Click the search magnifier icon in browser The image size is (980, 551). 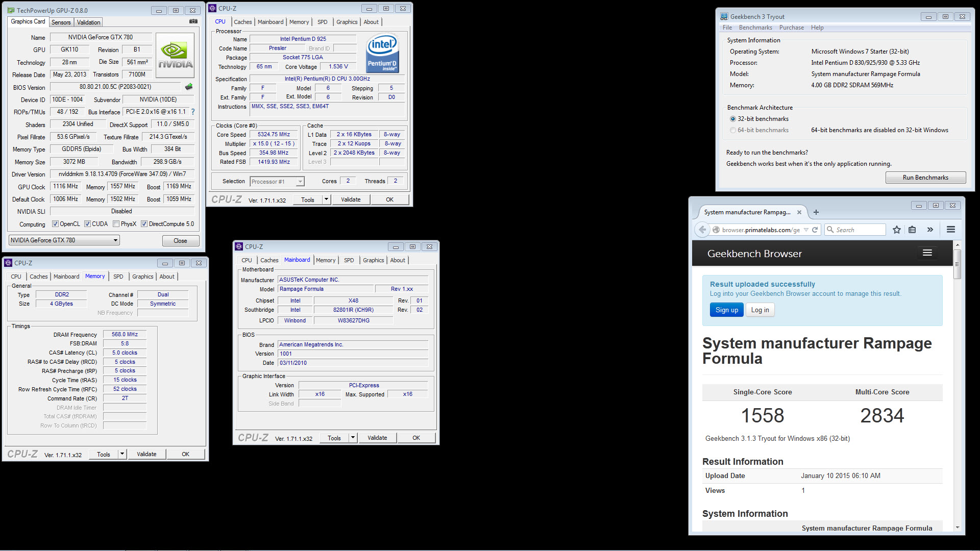(x=830, y=230)
